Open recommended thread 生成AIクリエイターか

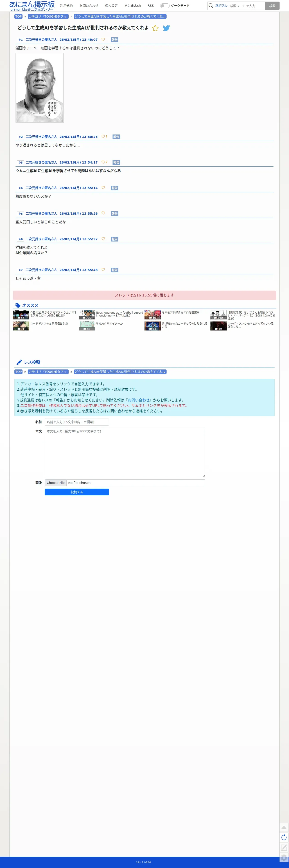tap(111, 326)
